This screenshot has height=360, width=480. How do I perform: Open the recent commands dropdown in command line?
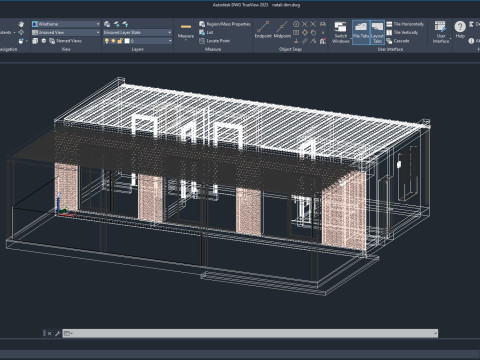[x=68, y=333]
